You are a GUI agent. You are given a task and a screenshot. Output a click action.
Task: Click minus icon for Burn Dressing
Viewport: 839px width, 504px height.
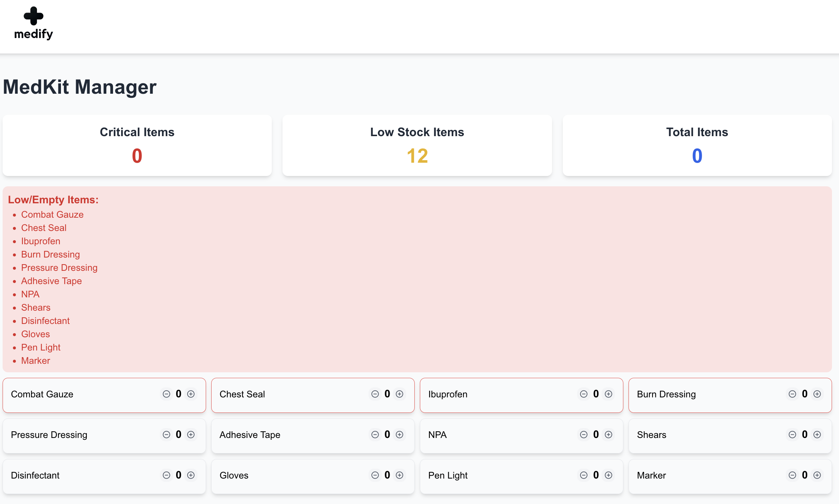click(792, 394)
